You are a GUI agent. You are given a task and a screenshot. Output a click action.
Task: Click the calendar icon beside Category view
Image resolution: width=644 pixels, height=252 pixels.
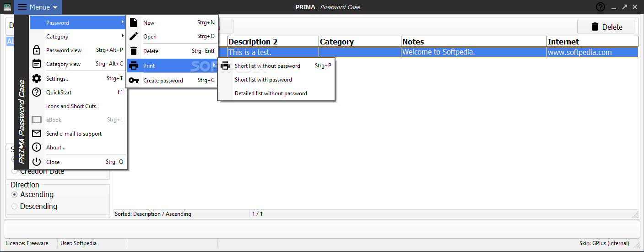37,64
